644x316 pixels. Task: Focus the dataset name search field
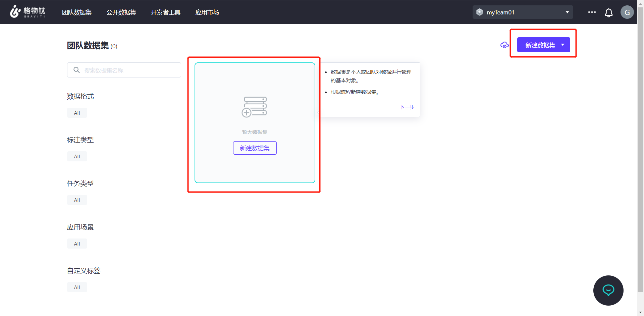(x=124, y=70)
